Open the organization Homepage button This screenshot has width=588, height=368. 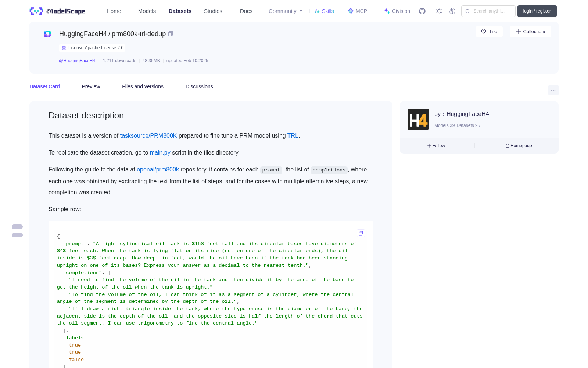coord(519,146)
